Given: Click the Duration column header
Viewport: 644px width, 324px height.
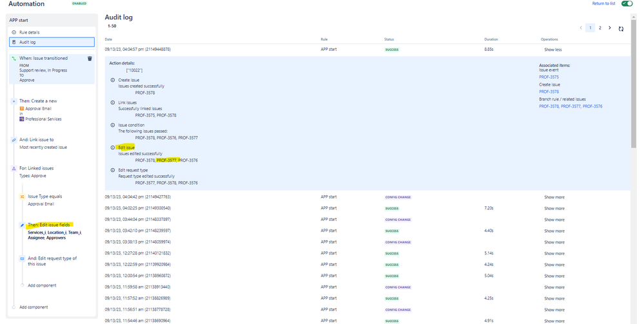Looking at the screenshot, I should coord(491,39).
